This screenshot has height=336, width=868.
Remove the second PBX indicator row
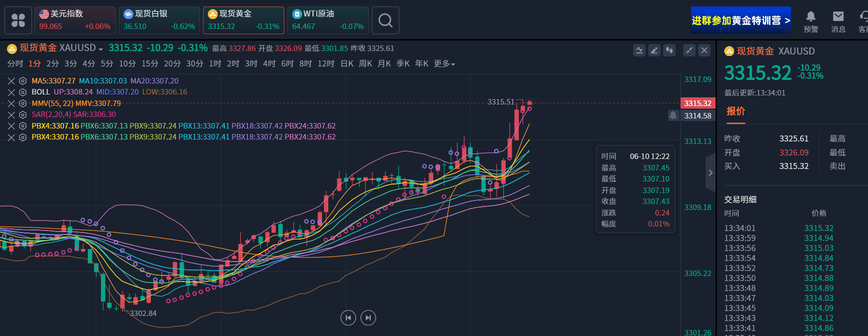[11, 137]
